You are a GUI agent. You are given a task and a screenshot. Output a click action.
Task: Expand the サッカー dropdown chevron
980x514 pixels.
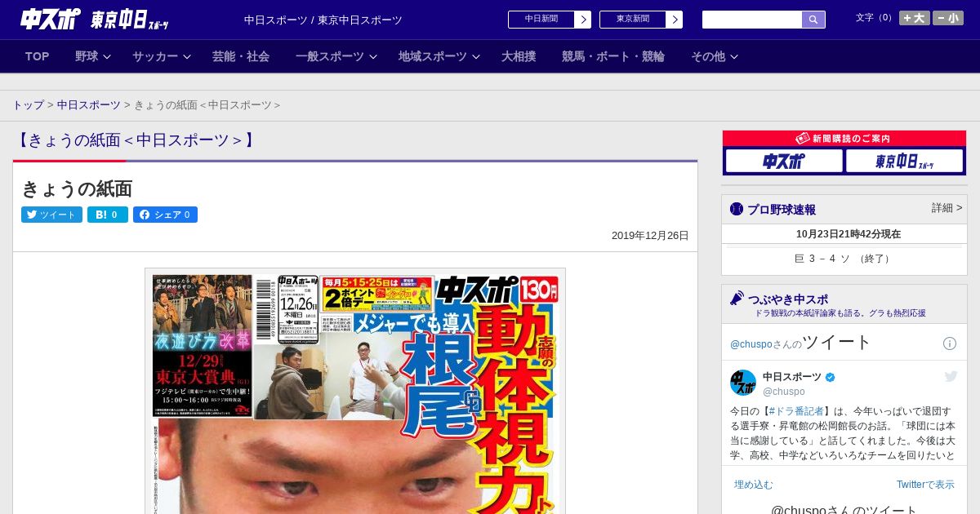[x=187, y=56]
